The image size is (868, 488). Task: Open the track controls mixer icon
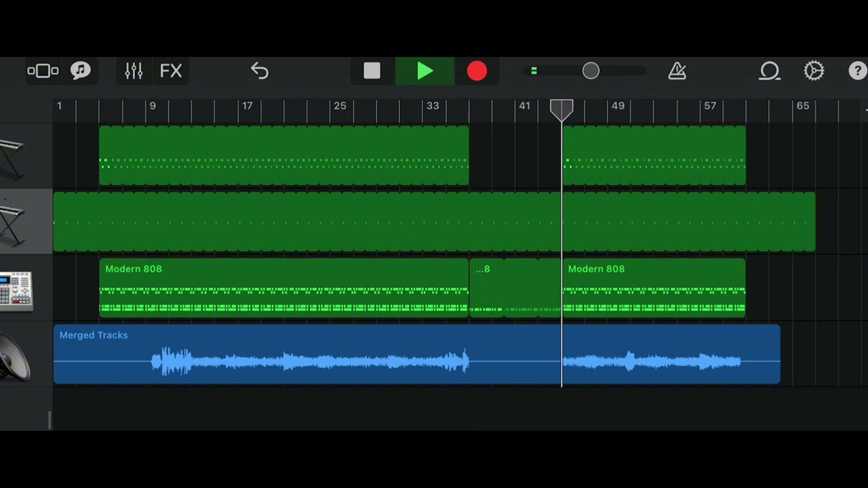click(x=134, y=71)
